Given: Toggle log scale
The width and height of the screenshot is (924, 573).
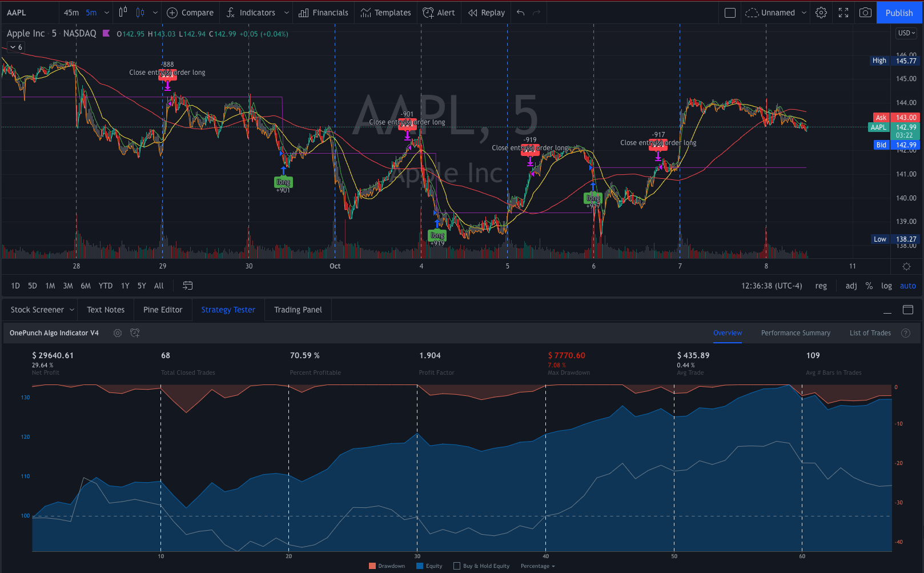Looking at the screenshot, I should [886, 286].
